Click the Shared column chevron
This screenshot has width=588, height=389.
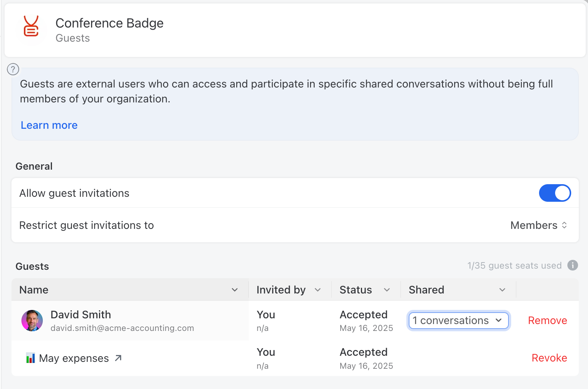502,290
